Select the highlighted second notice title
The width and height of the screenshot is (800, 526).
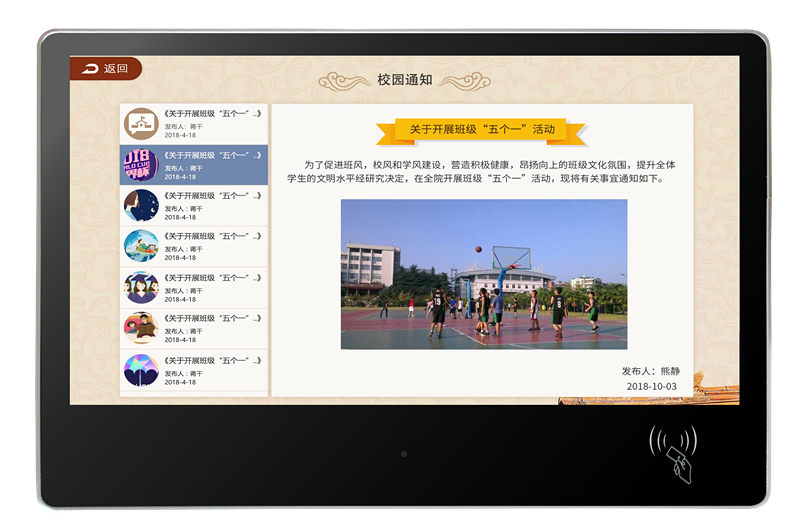pyautogui.click(x=212, y=155)
